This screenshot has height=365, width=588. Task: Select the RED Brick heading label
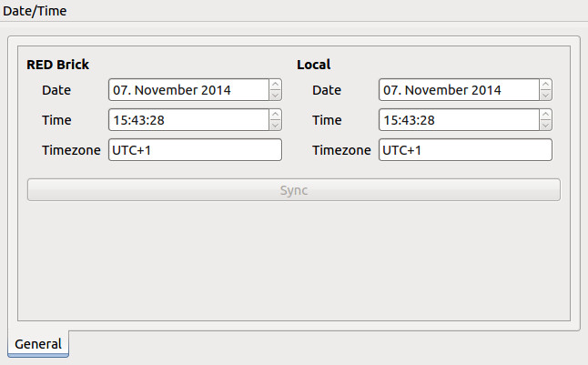(57, 65)
